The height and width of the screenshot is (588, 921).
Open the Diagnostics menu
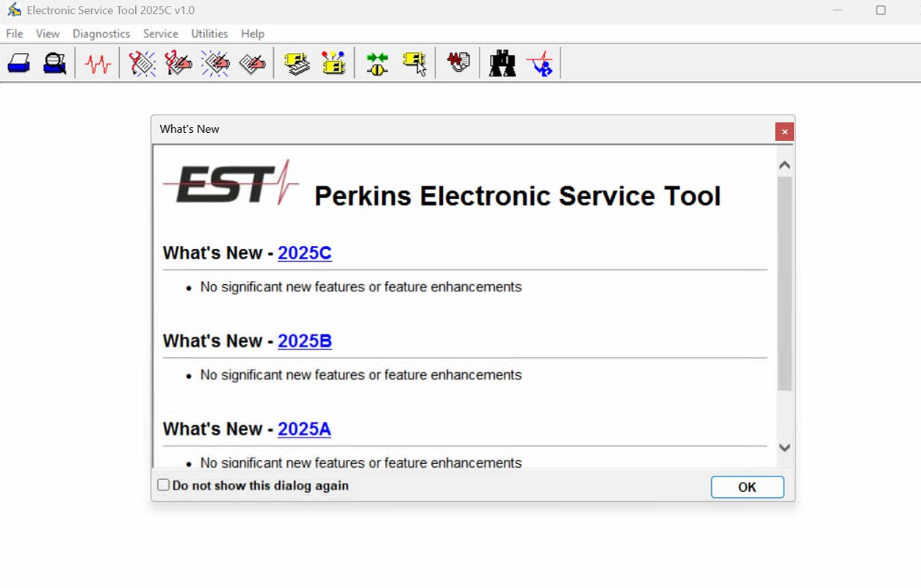[101, 34]
